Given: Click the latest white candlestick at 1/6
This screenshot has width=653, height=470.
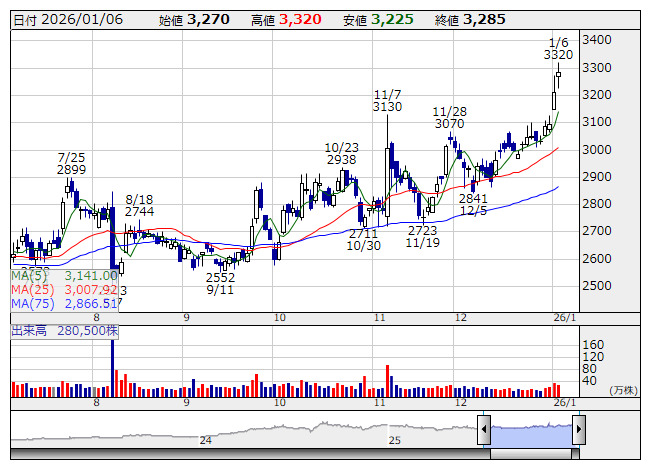Looking at the screenshot, I should pyautogui.click(x=558, y=75).
